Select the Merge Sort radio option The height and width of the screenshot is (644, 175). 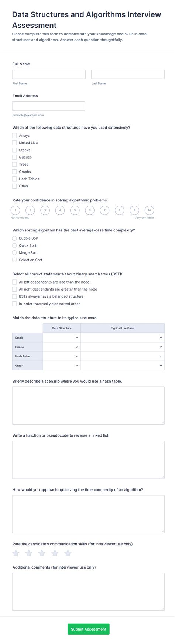coord(14,253)
